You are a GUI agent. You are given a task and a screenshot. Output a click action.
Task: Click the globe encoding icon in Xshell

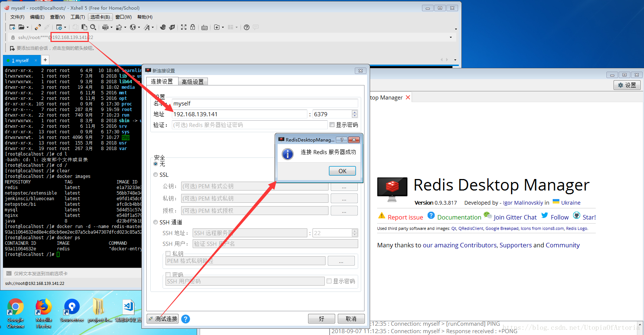click(x=133, y=27)
